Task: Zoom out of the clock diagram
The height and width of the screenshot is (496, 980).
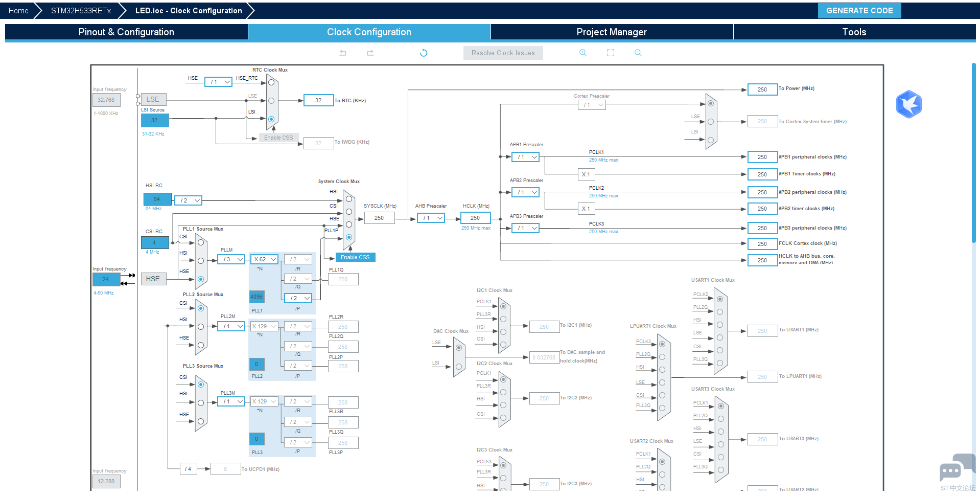Action: [x=638, y=53]
